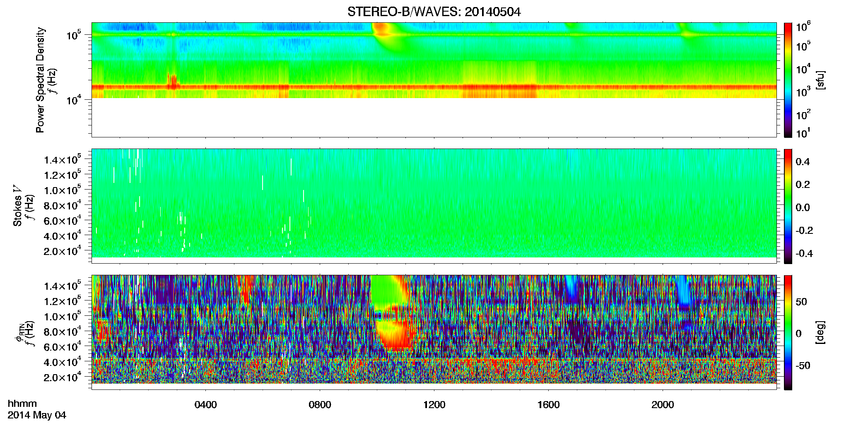The image size is (868, 447).
Task: Click the 6.0×10^4 tick in Stokes V panel
Action: [x=63, y=221]
